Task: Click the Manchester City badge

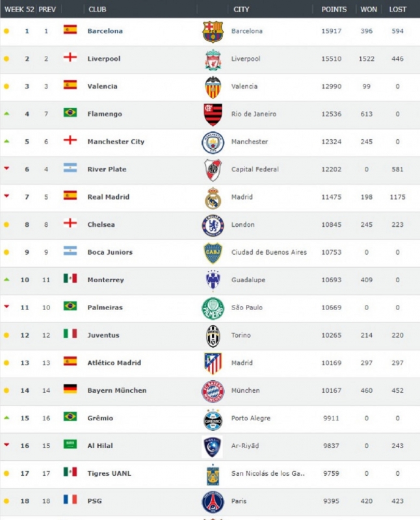Action: tap(213, 142)
